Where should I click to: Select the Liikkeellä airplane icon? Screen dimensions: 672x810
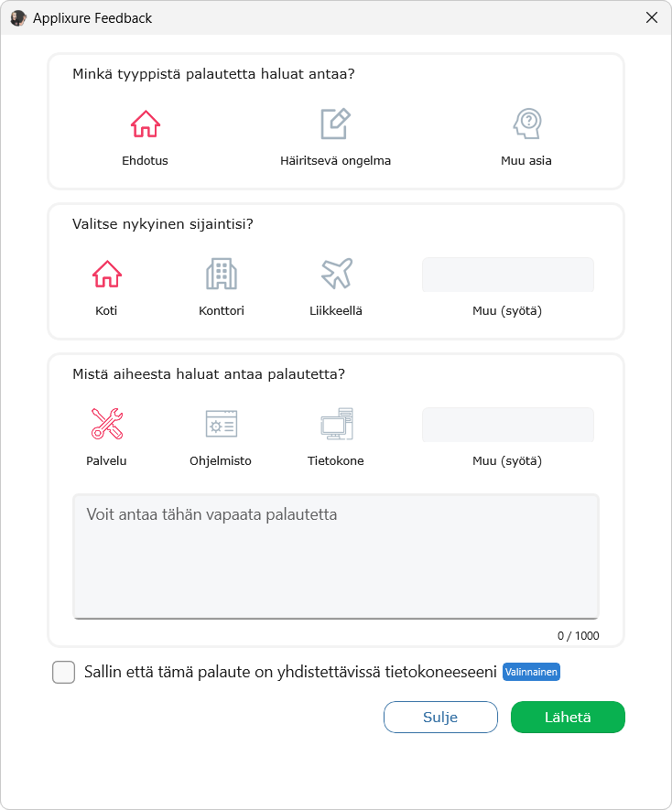(336, 271)
